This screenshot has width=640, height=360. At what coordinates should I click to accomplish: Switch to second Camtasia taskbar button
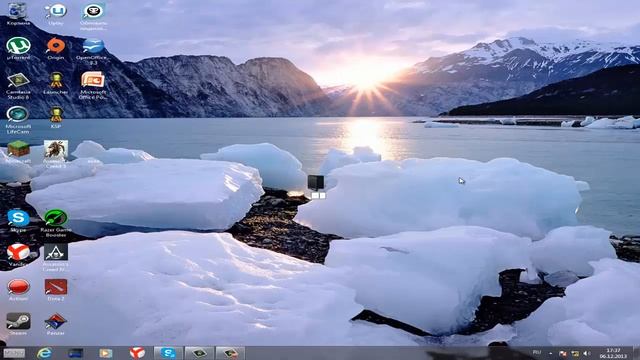pyautogui.click(x=230, y=353)
